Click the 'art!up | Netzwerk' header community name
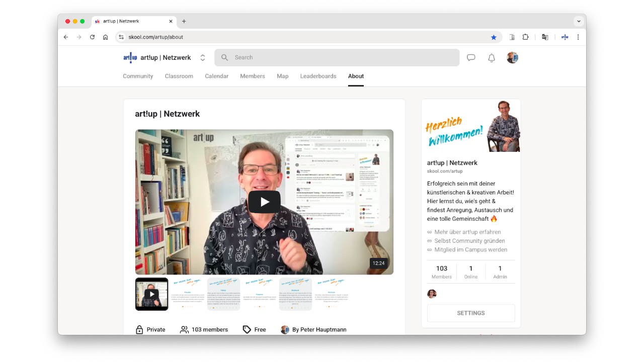644x362 pixels. coord(166,58)
